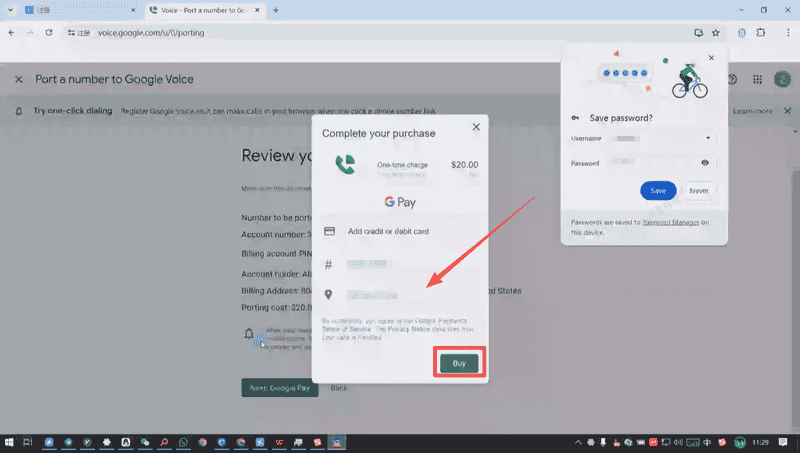800x453 pixels.
Task: Click the install app icon in address bar
Action: point(698,33)
